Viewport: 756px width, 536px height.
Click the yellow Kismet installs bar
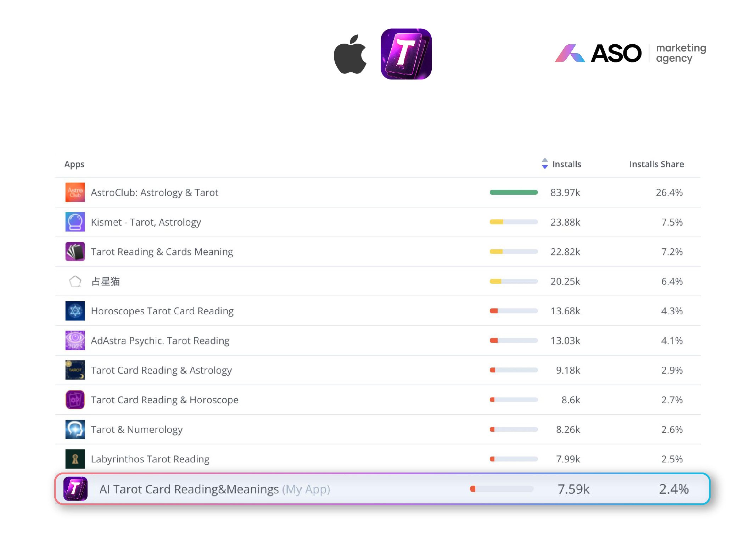(514, 222)
